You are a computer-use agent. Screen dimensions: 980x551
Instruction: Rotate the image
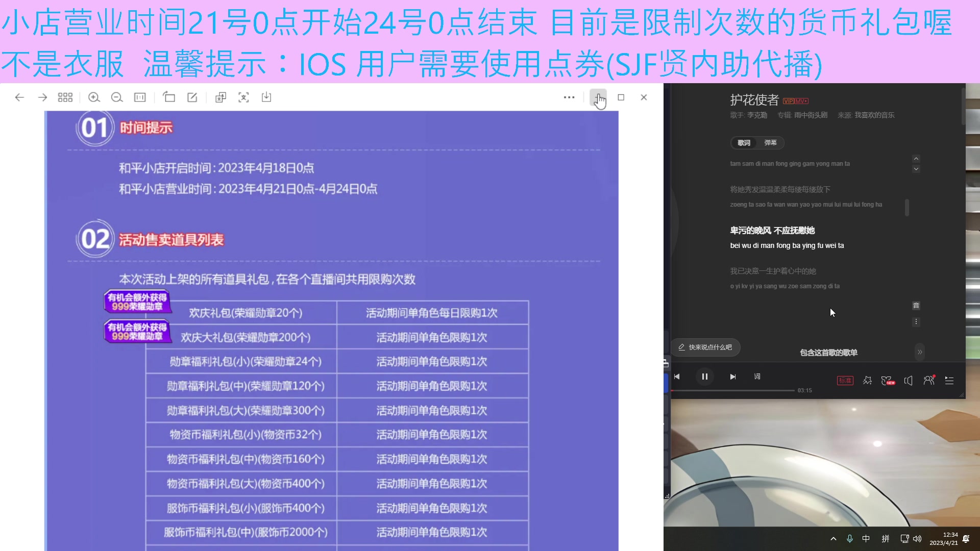[169, 97]
